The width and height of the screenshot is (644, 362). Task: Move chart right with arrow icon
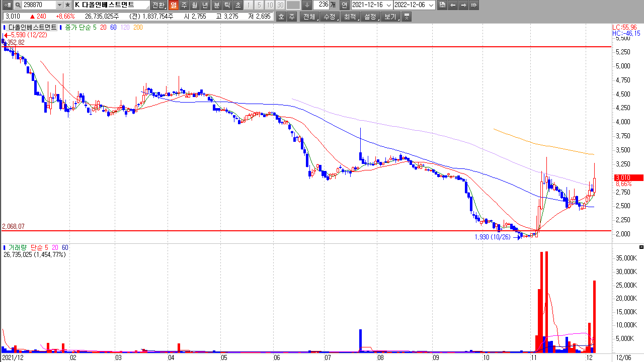pyautogui.click(x=463, y=5)
